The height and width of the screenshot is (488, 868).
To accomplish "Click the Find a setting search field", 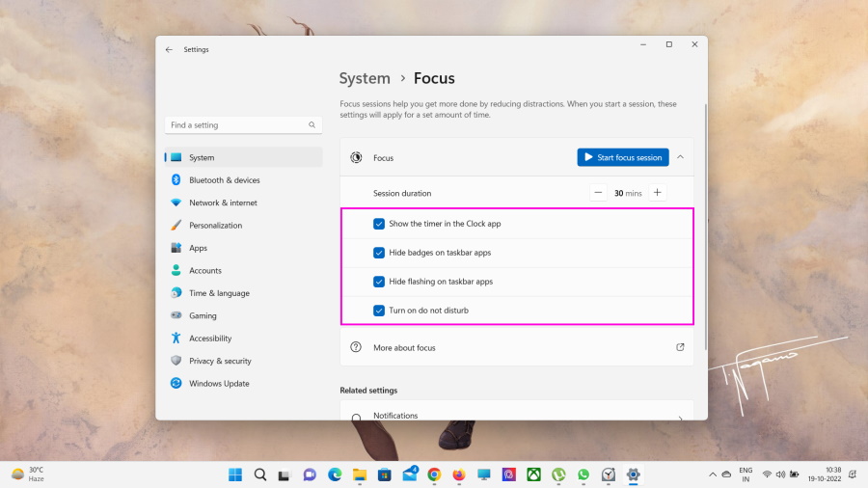I will [x=236, y=125].
